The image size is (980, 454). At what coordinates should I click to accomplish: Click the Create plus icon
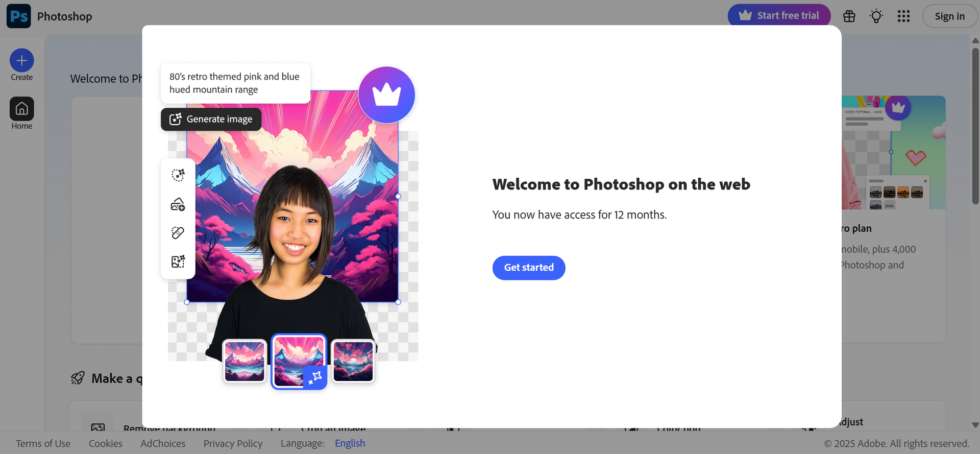tap(21, 61)
